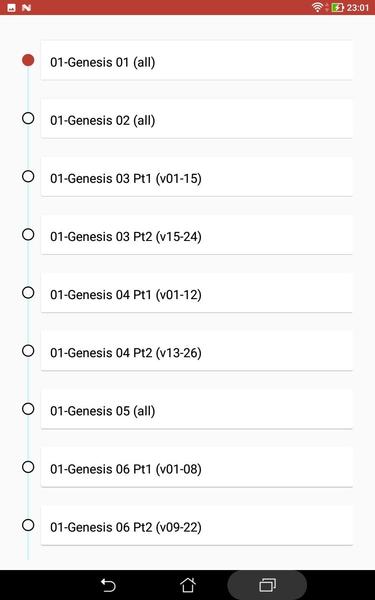This screenshot has width=375, height=600.
Task: Select the circle marker beside Genesis 03 Pt1
Action: click(x=28, y=176)
